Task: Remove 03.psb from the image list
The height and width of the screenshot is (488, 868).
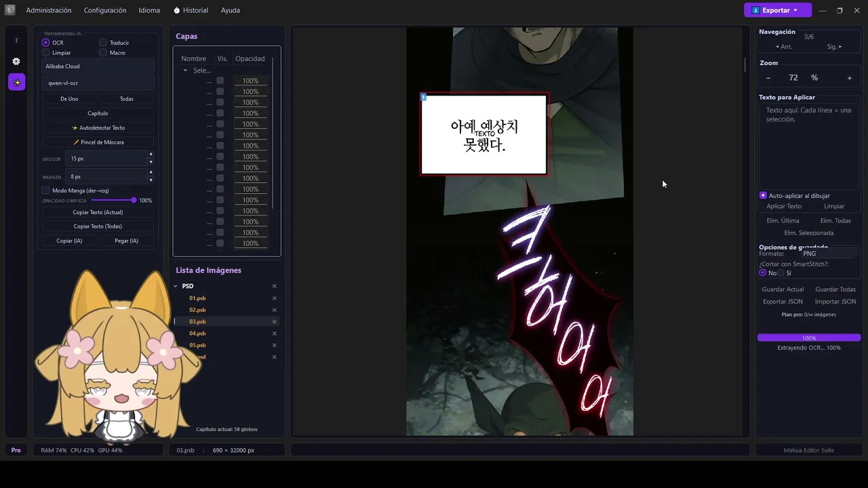Action: pos(275,321)
